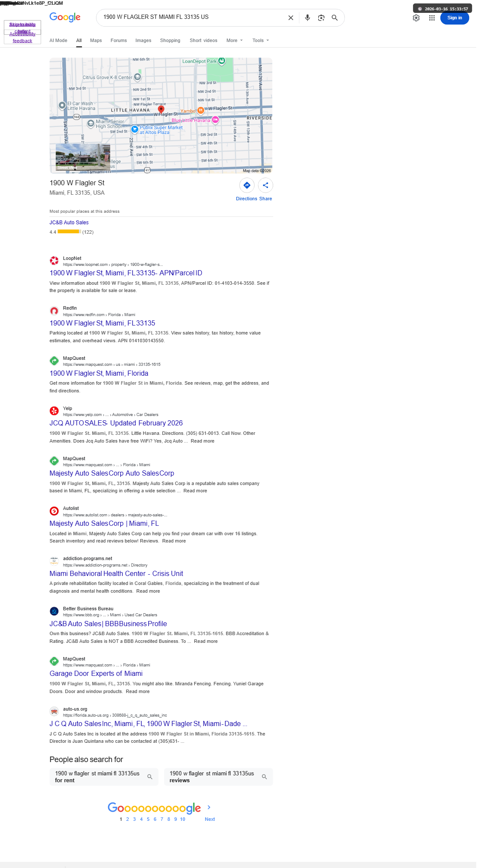The width and height of the screenshot is (482, 868).
Task: Go to results page 2
Action: tap(127, 819)
